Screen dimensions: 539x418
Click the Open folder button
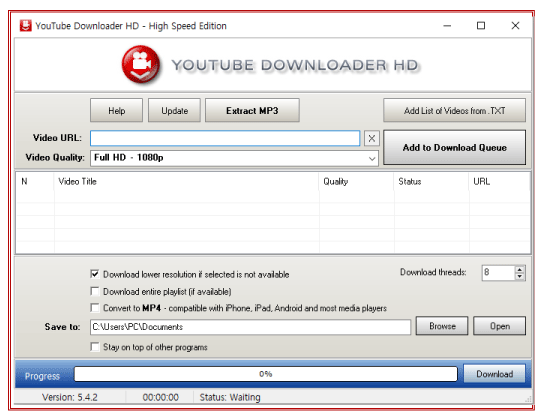pos(499,326)
